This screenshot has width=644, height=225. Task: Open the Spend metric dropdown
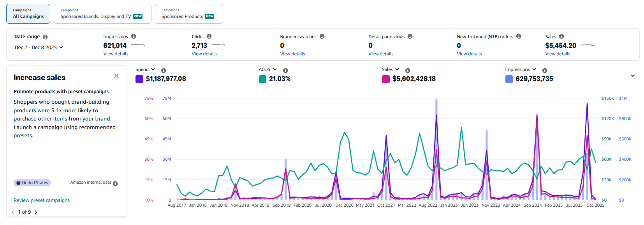[145, 69]
